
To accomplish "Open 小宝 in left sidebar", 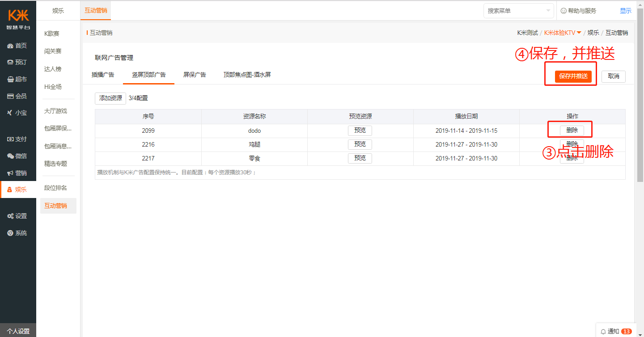I will click(18, 113).
